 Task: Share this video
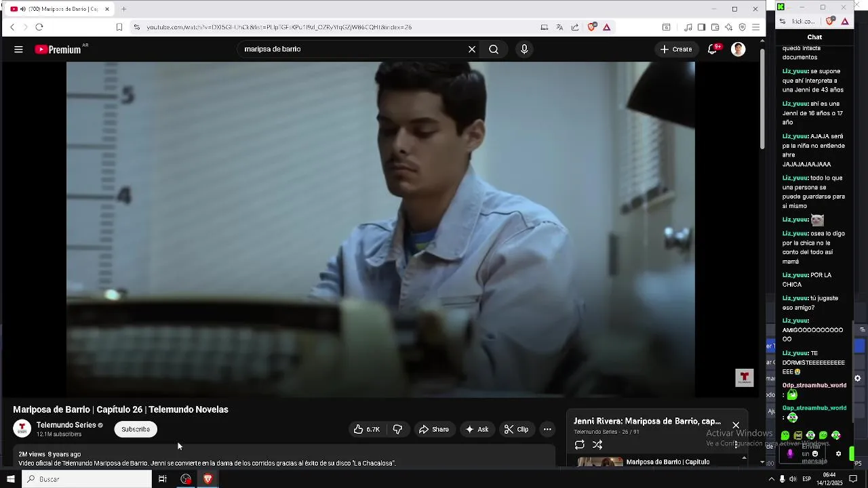434,429
